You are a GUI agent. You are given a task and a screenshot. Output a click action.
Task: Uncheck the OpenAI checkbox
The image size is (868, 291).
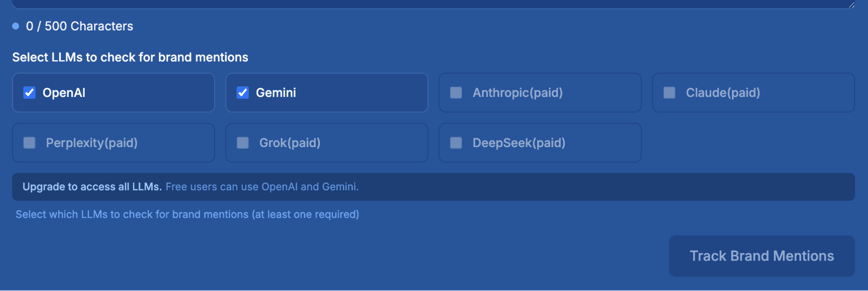[29, 93]
